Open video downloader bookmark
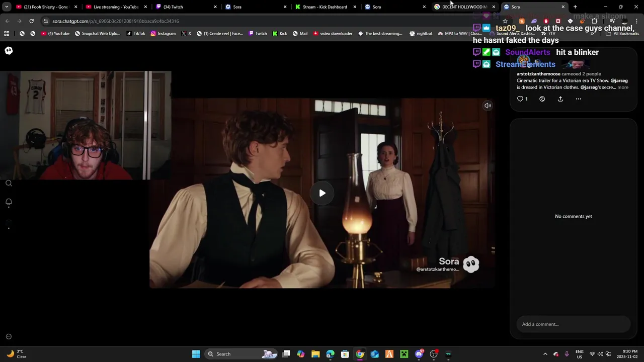Viewport: 644px width, 362px height. coord(333,34)
